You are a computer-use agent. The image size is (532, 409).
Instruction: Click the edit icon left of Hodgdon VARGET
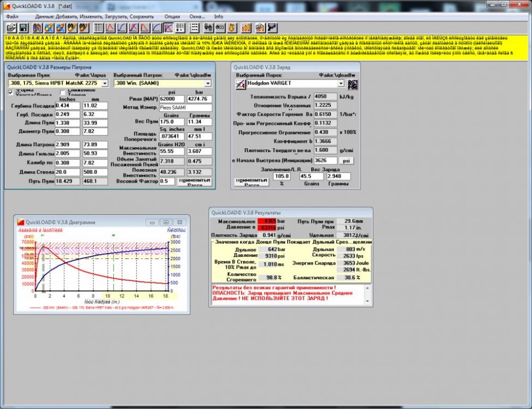pos(240,84)
